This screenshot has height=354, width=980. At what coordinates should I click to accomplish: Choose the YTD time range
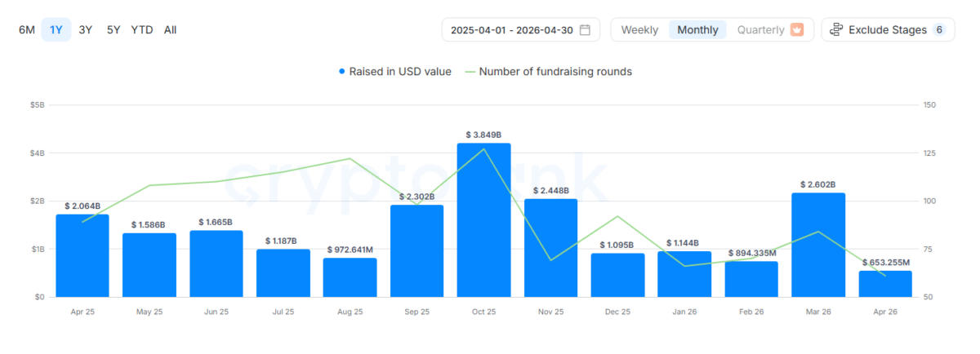click(x=142, y=30)
